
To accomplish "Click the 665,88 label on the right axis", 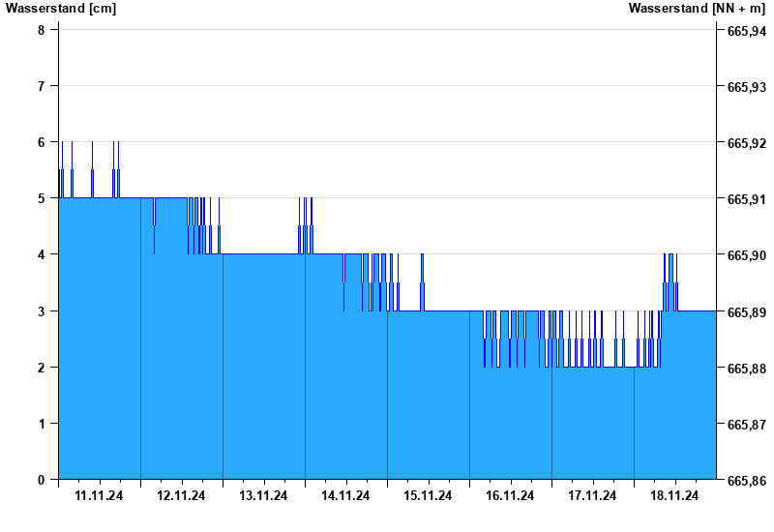I will click(746, 369).
